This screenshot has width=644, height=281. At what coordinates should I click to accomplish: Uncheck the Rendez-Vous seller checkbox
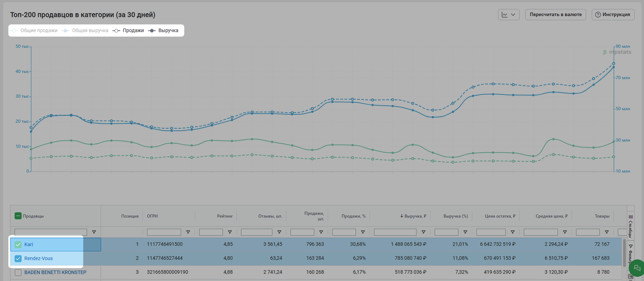(x=18, y=259)
